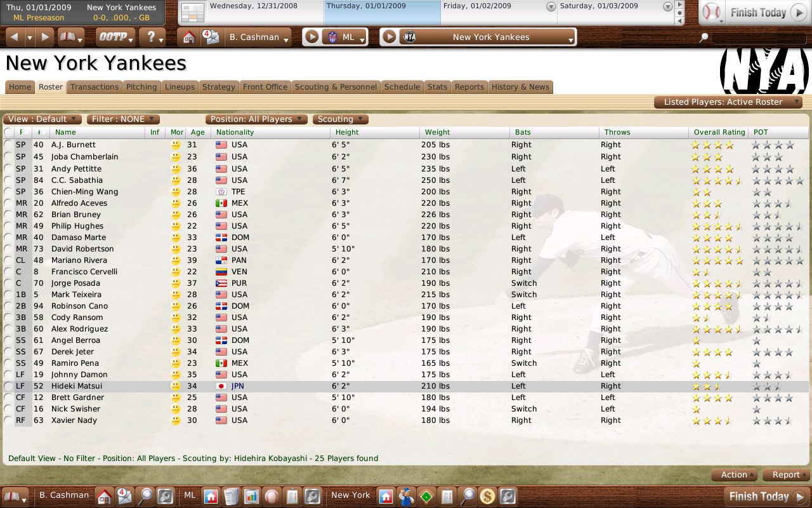Open the question mark help dropdown
Screen dimensions: 812x508
[152, 37]
